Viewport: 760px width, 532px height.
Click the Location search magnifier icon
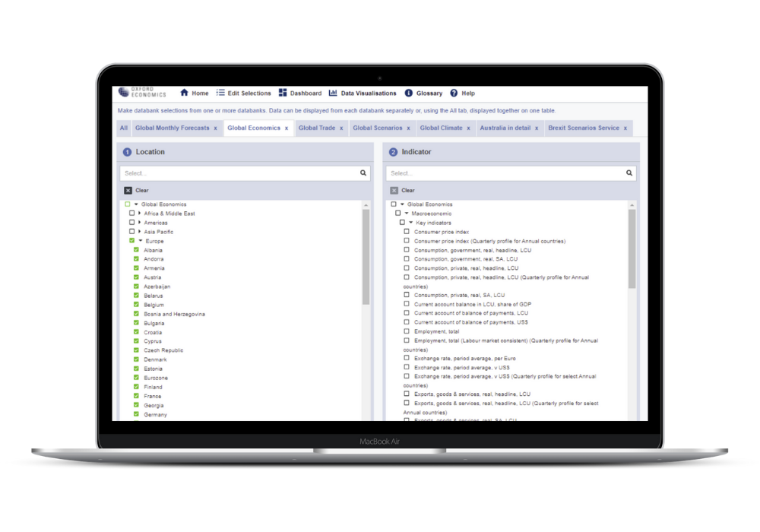pos(363,173)
